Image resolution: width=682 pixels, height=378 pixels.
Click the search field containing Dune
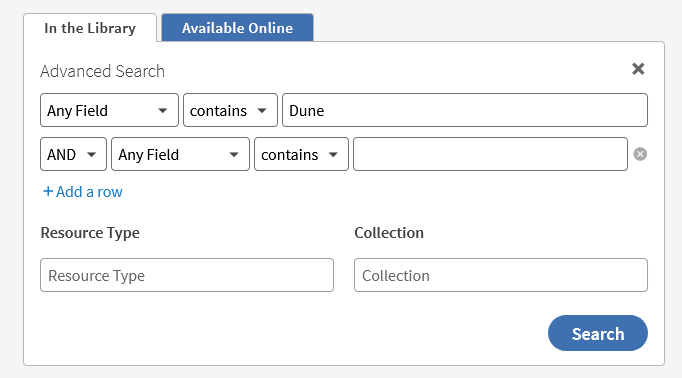[465, 110]
